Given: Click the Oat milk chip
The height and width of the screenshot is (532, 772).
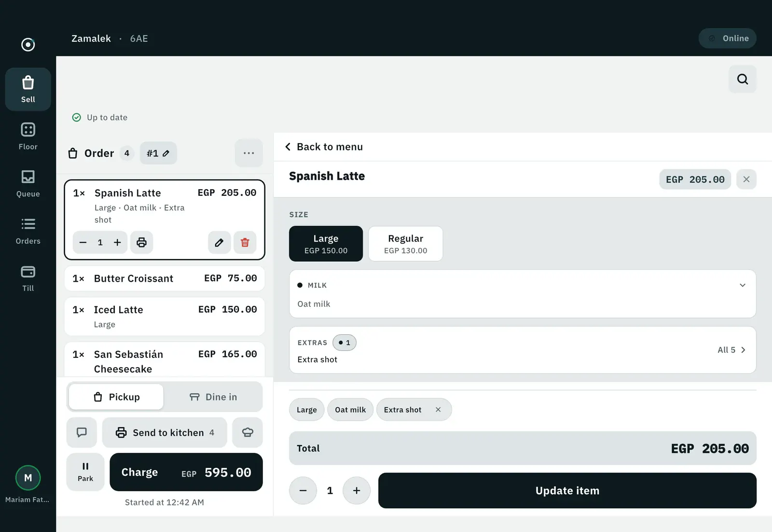Looking at the screenshot, I should [x=350, y=409].
